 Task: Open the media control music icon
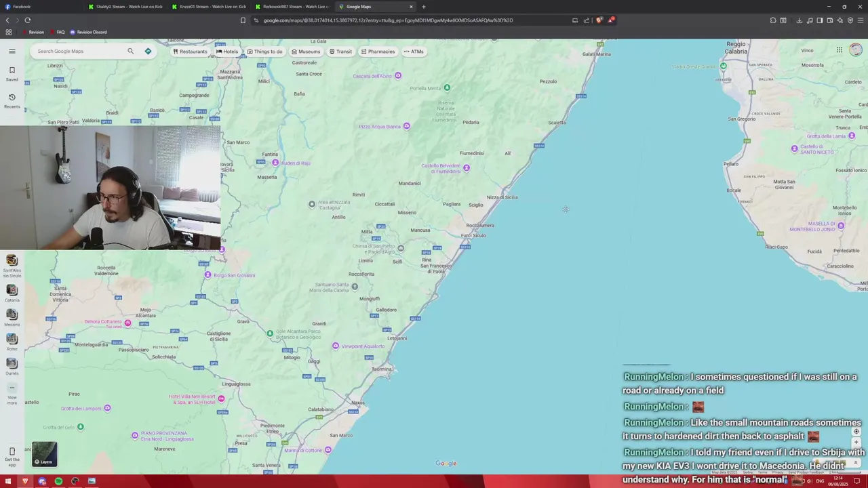click(x=810, y=20)
